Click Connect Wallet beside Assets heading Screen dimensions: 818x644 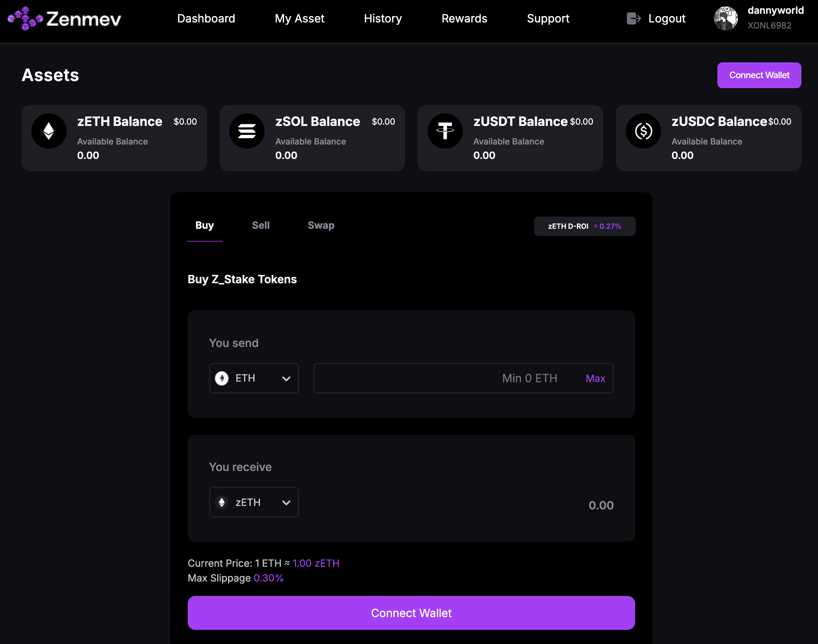759,75
